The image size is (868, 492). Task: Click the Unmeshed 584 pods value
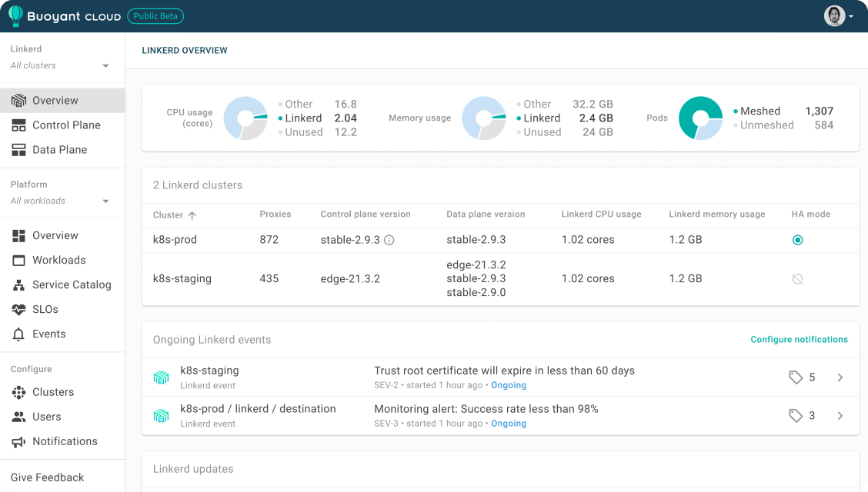(823, 125)
